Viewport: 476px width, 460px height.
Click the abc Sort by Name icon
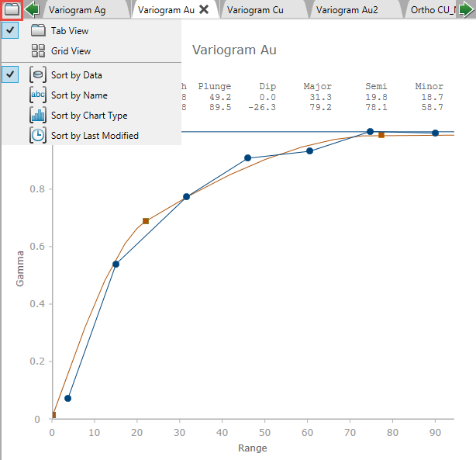[x=38, y=95]
